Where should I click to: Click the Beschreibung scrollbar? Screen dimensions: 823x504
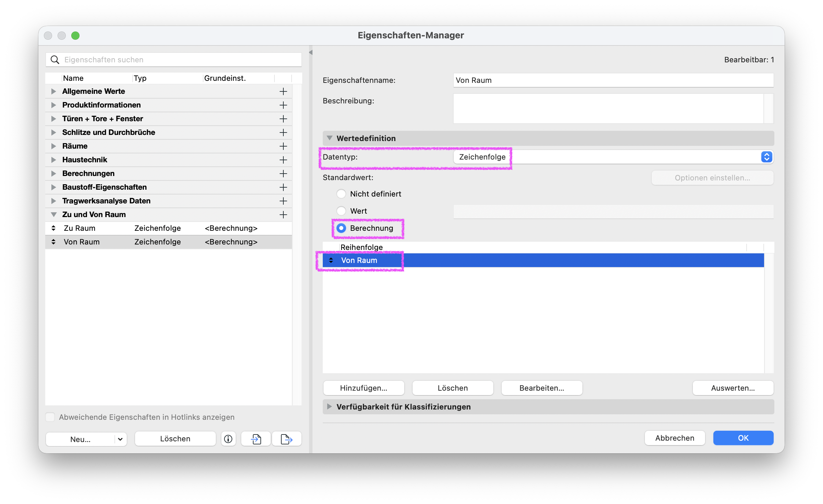[x=769, y=109]
